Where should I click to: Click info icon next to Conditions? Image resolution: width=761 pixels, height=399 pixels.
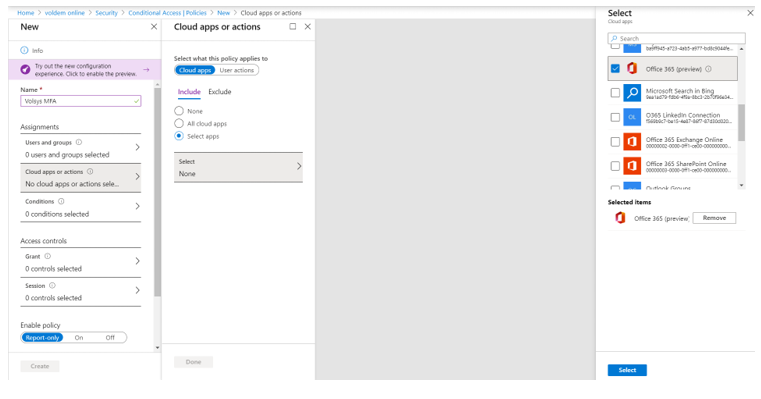(61, 201)
